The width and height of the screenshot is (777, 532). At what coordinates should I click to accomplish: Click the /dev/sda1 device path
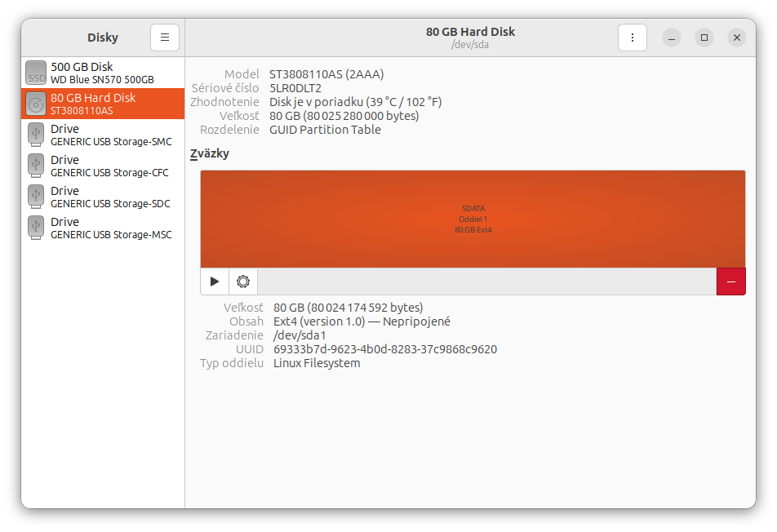[x=300, y=335]
